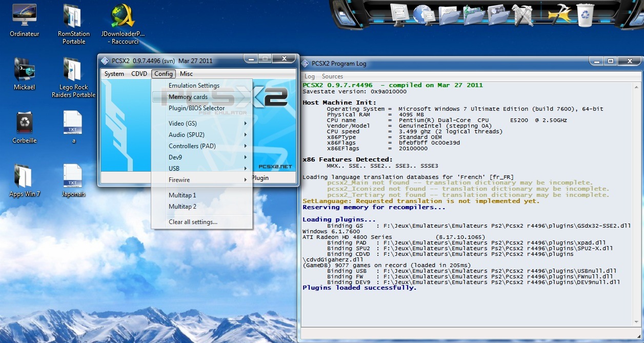Choose Clear all settings... entry

click(x=202, y=222)
